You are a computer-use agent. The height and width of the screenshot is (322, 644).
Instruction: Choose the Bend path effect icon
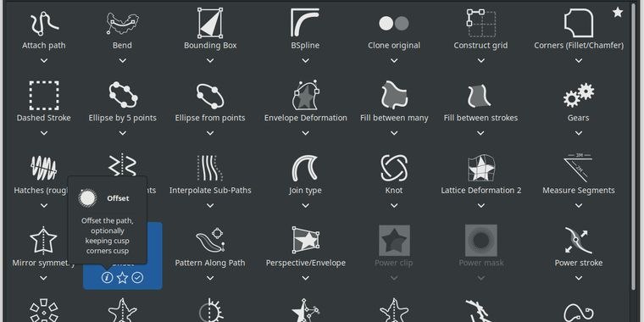(122, 24)
